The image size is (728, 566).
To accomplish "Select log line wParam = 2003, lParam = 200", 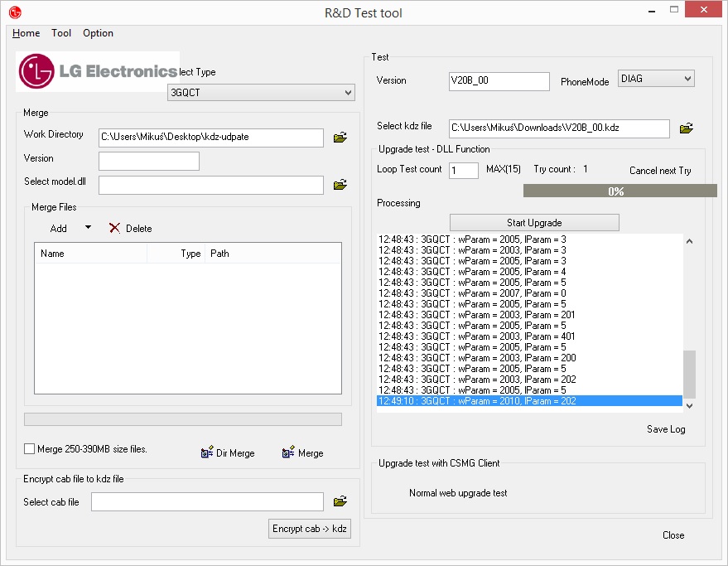I will [x=529, y=358].
